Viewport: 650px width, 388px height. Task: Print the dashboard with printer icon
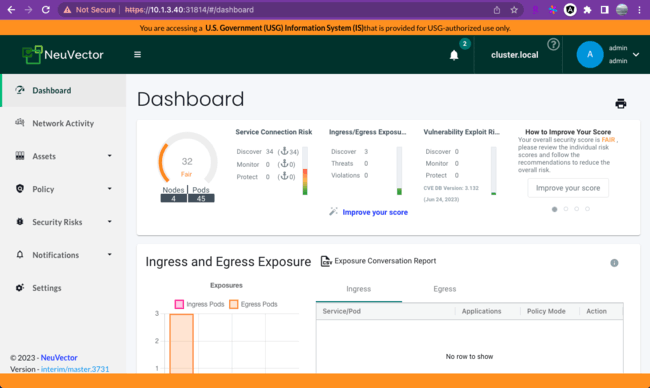(x=621, y=104)
